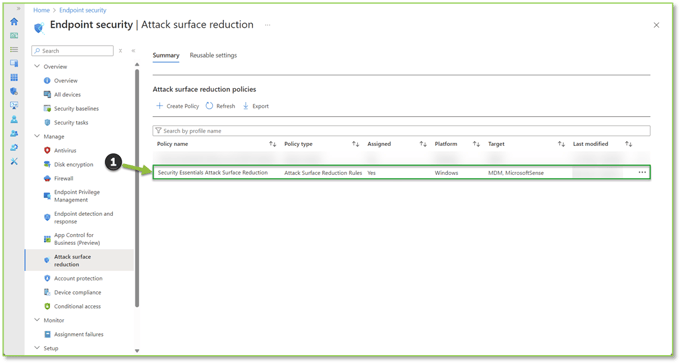Click the Search by profile name field
This screenshot has height=364, width=681.
[401, 131]
